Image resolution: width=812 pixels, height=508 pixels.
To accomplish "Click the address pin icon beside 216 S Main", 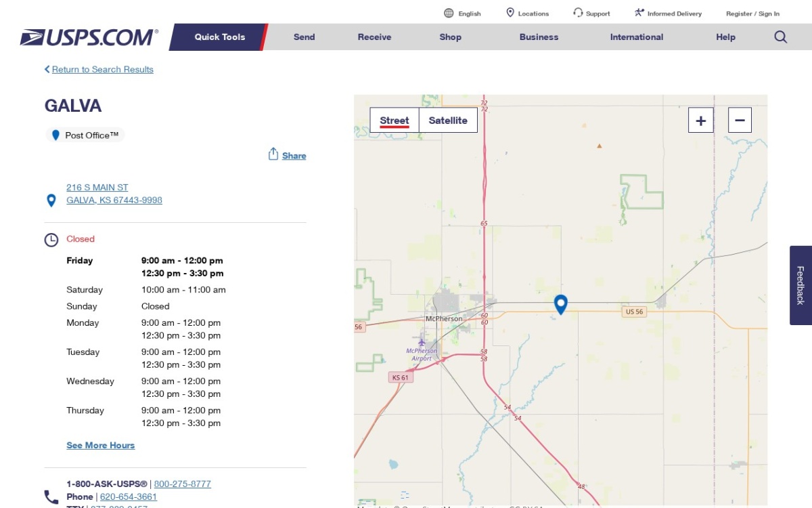I will [x=51, y=200].
